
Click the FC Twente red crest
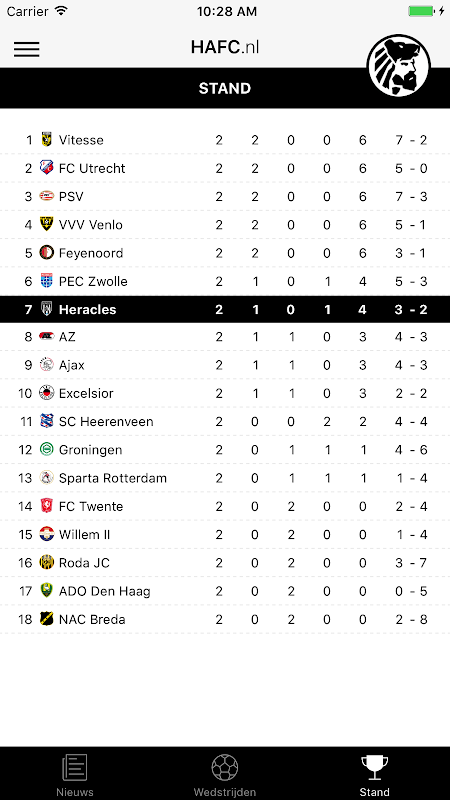[46, 506]
